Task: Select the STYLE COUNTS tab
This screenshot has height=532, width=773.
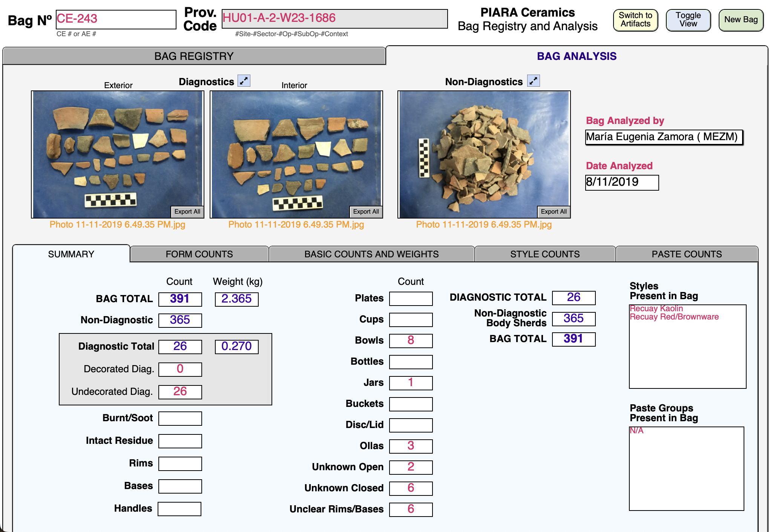Action: (x=545, y=254)
